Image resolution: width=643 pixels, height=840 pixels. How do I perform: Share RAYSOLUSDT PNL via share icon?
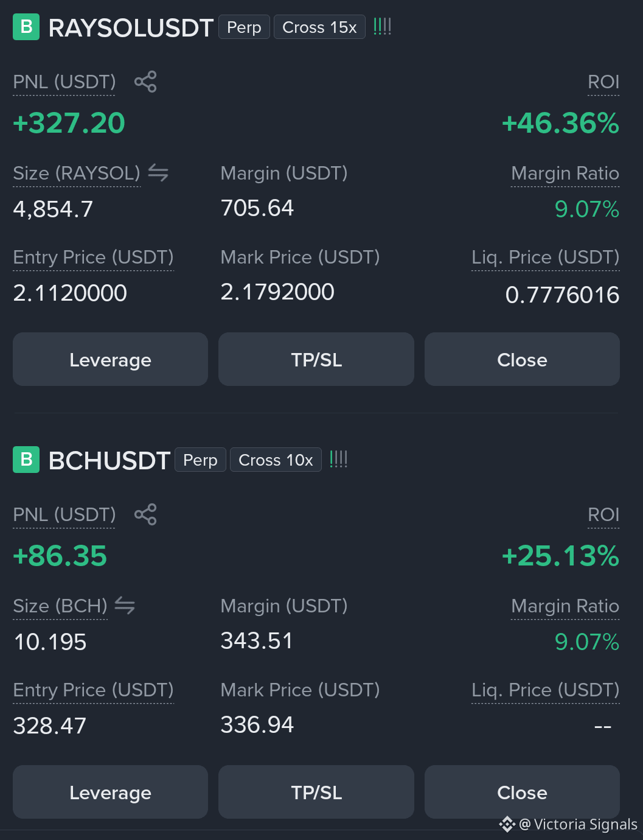[145, 82]
